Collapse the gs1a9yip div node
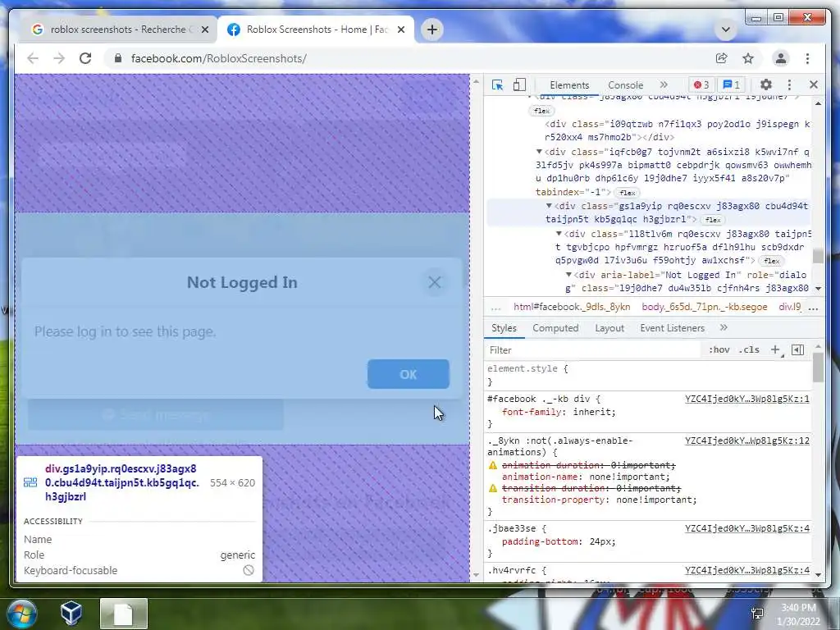 pyautogui.click(x=549, y=206)
